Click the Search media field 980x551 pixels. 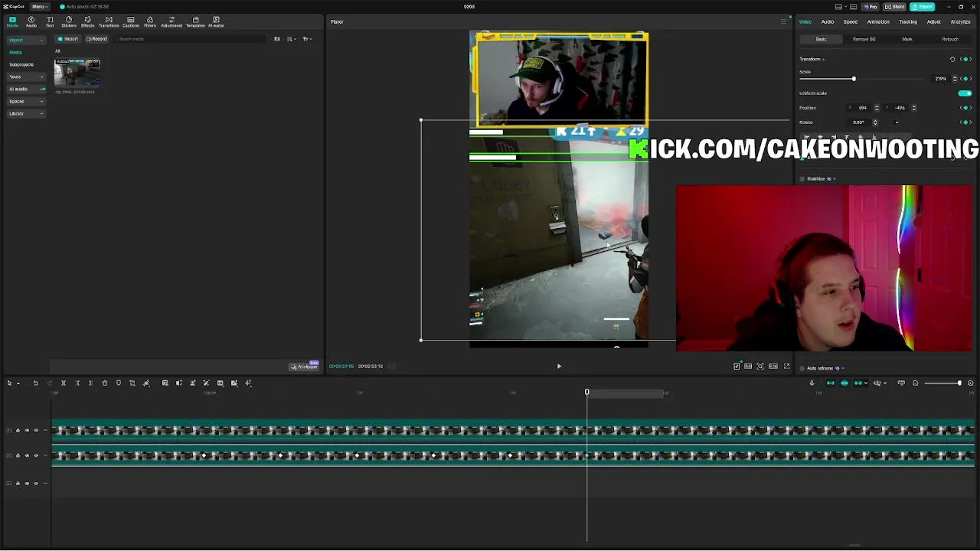188,39
